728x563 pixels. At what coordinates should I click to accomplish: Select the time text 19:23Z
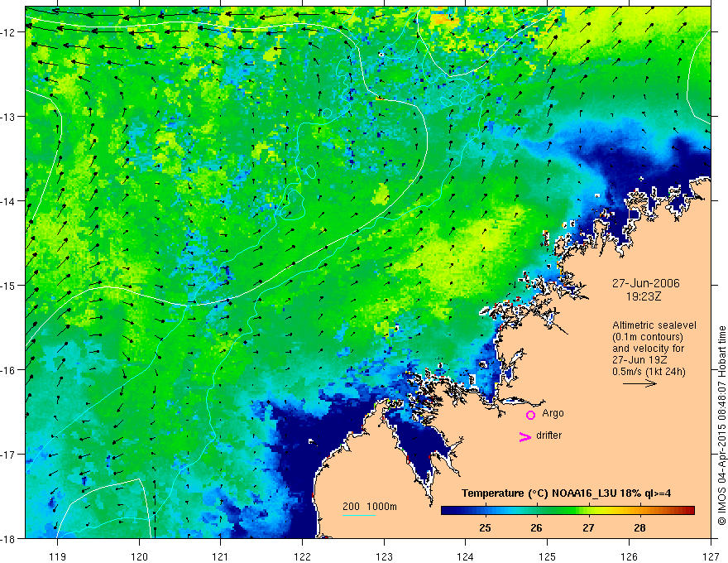pyautogui.click(x=644, y=296)
